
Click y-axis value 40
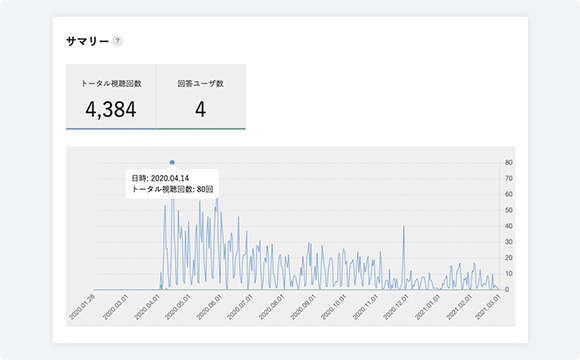click(x=509, y=226)
